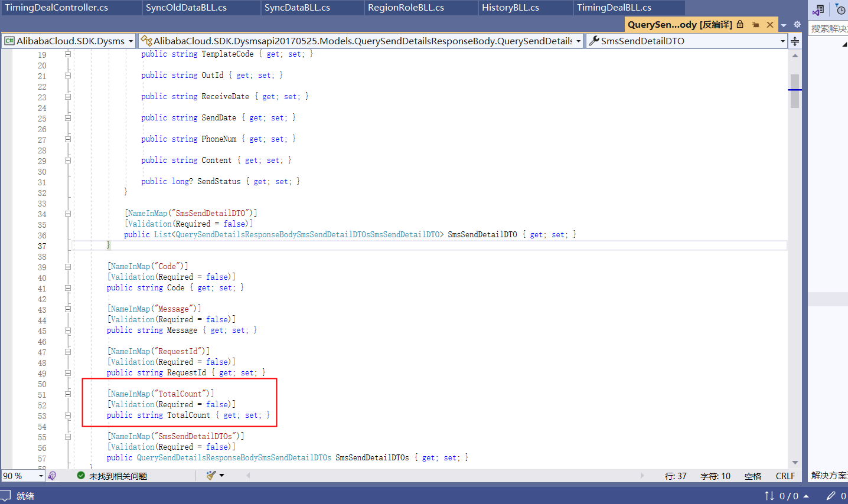
Task: Click the editor vertical scrollbar up arrow
Action: 795,55
